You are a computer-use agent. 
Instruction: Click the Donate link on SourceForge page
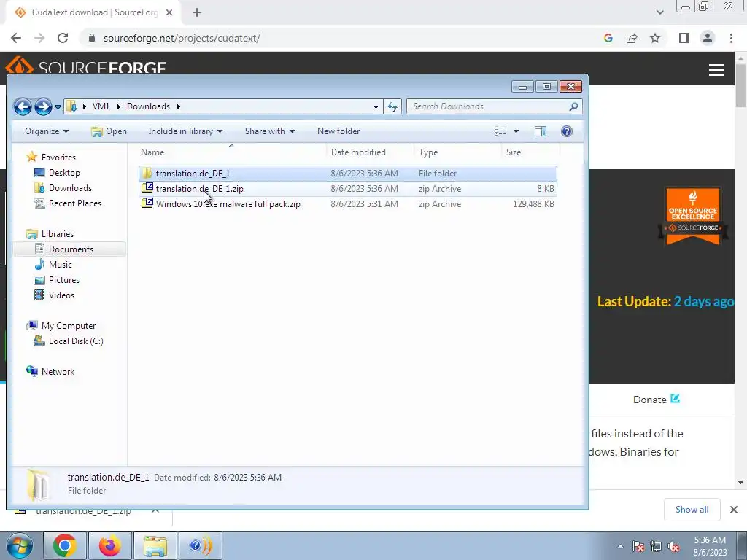pyautogui.click(x=656, y=400)
